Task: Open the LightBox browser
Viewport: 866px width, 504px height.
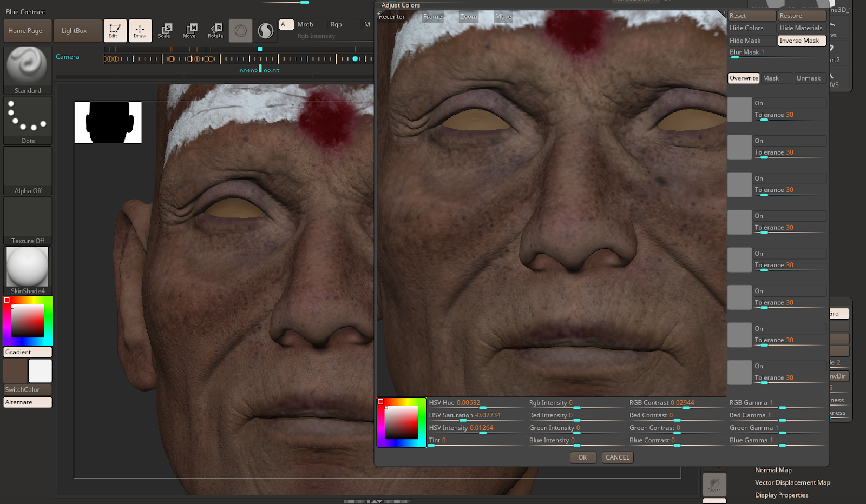Action: point(74,31)
